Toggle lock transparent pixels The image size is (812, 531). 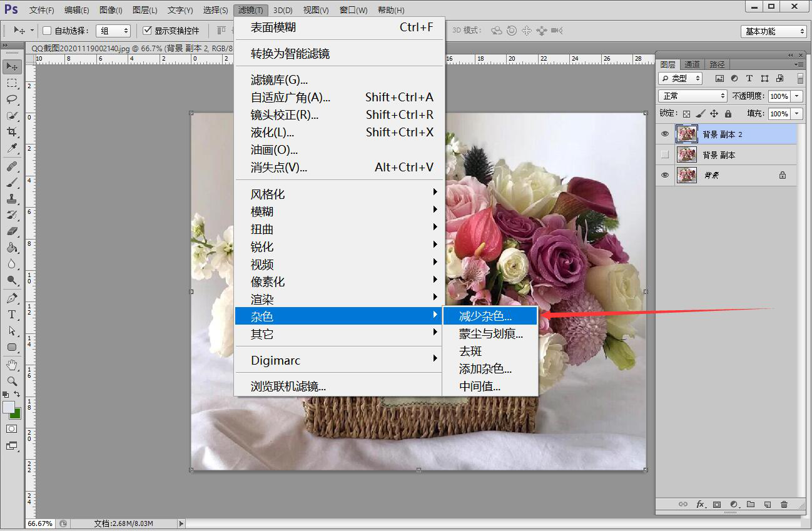[686, 114]
